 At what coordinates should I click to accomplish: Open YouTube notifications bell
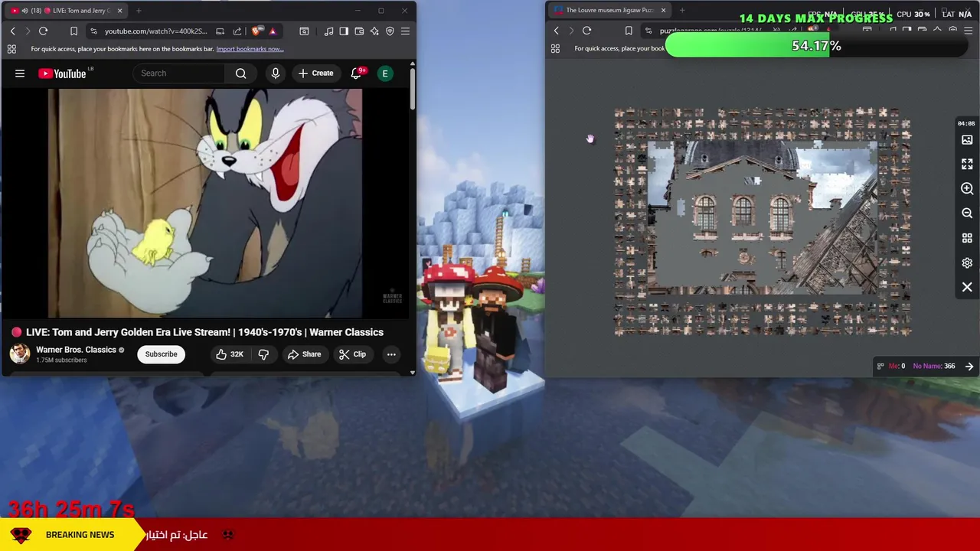coord(356,73)
